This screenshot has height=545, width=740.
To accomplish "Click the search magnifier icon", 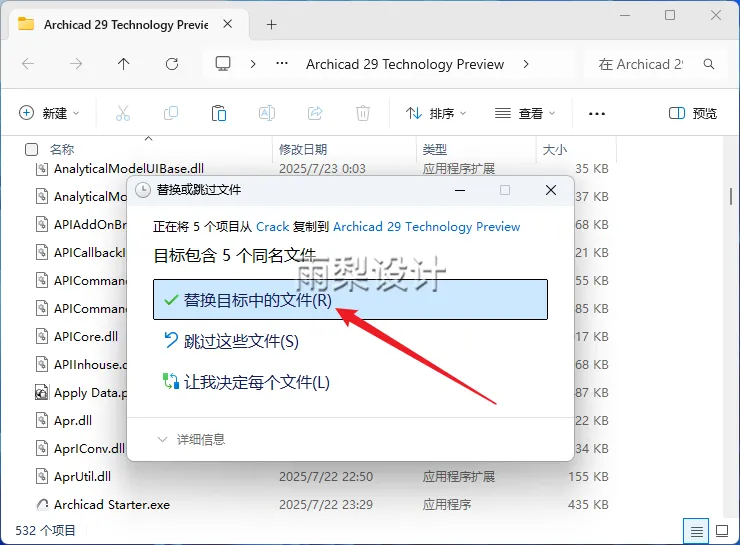I will (x=709, y=64).
